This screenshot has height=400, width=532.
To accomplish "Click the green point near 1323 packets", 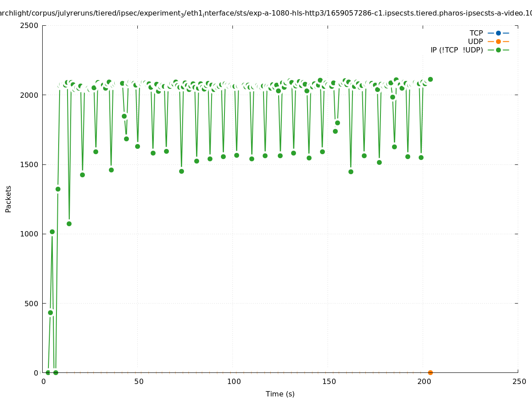I will 58,189.
